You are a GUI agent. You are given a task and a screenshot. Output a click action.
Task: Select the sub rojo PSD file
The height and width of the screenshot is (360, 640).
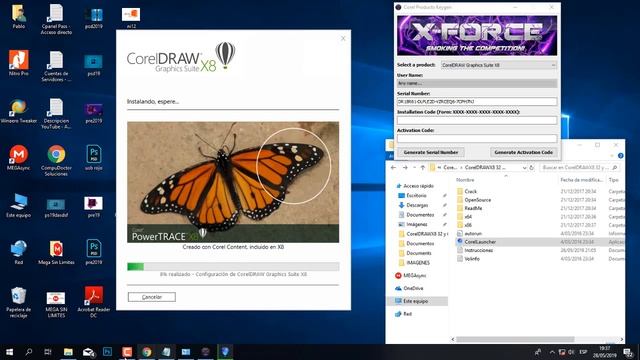[x=93, y=158]
